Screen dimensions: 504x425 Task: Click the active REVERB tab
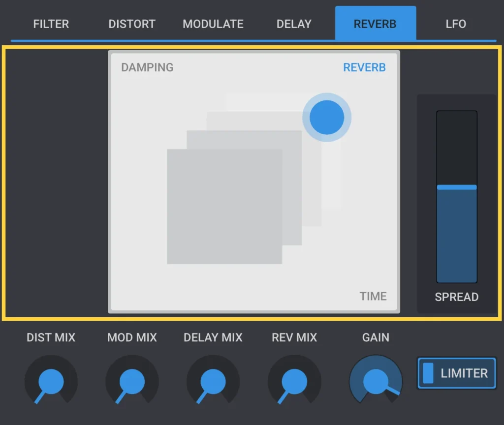(x=375, y=24)
